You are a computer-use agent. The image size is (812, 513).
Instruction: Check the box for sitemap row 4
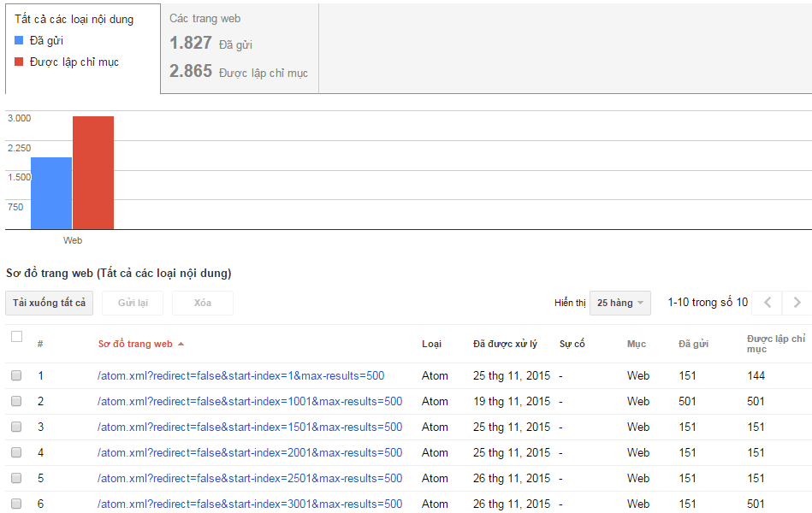click(x=16, y=452)
